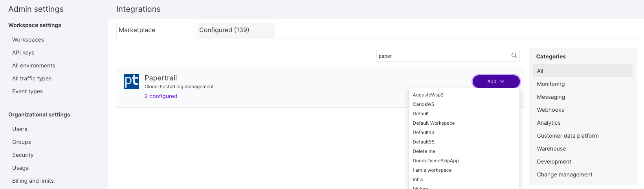Click the integrations search field
This screenshot has height=189, width=644.
click(x=442, y=56)
